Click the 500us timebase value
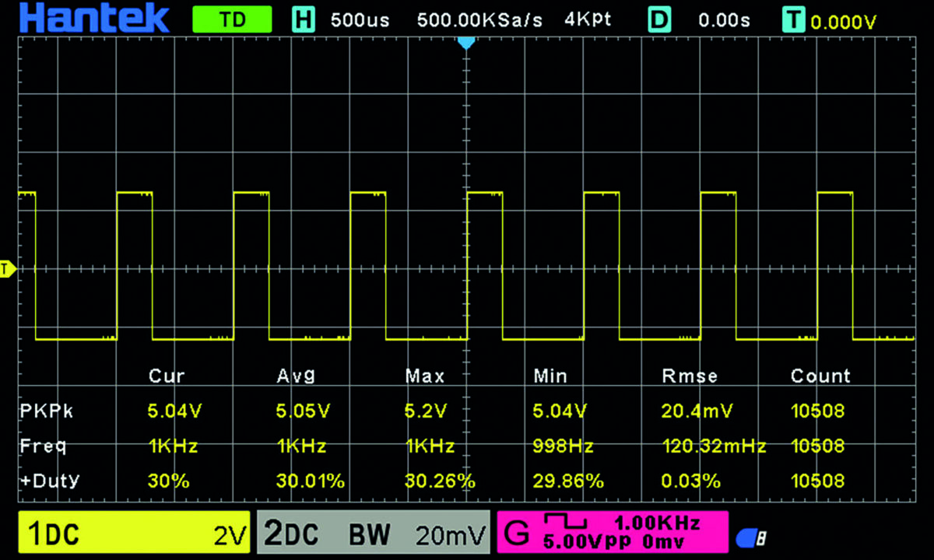This screenshot has height=560, width=934. point(360,20)
